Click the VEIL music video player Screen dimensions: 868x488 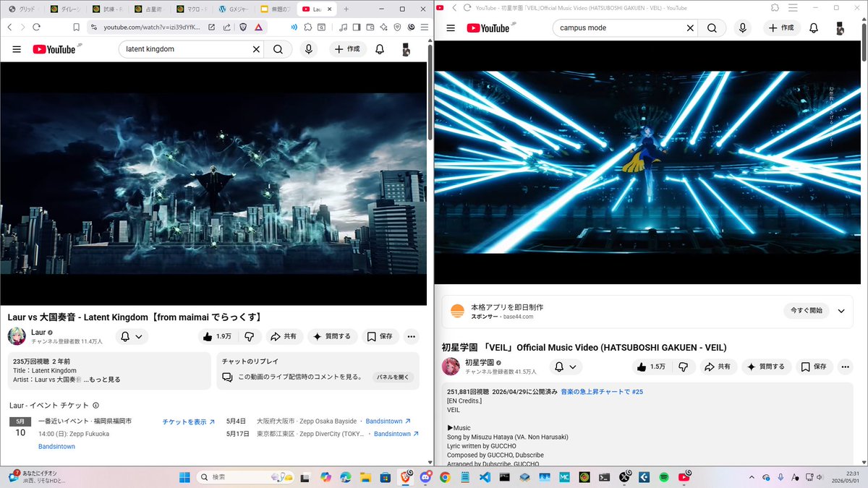point(647,162)
